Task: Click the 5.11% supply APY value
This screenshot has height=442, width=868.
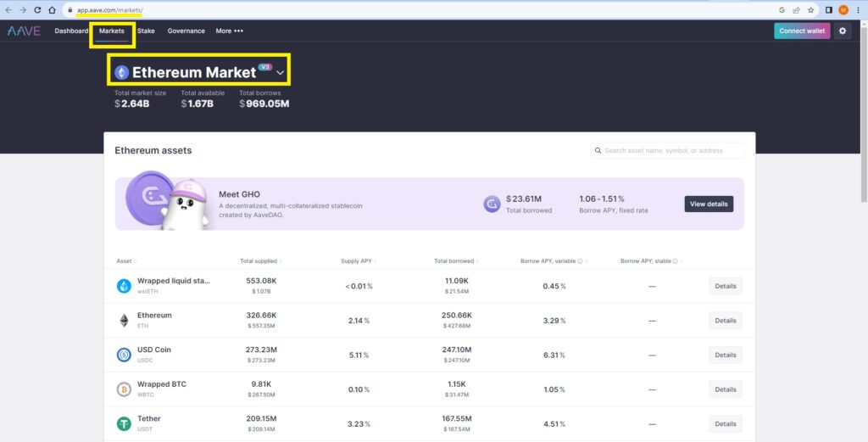Action: pos(359,355)
